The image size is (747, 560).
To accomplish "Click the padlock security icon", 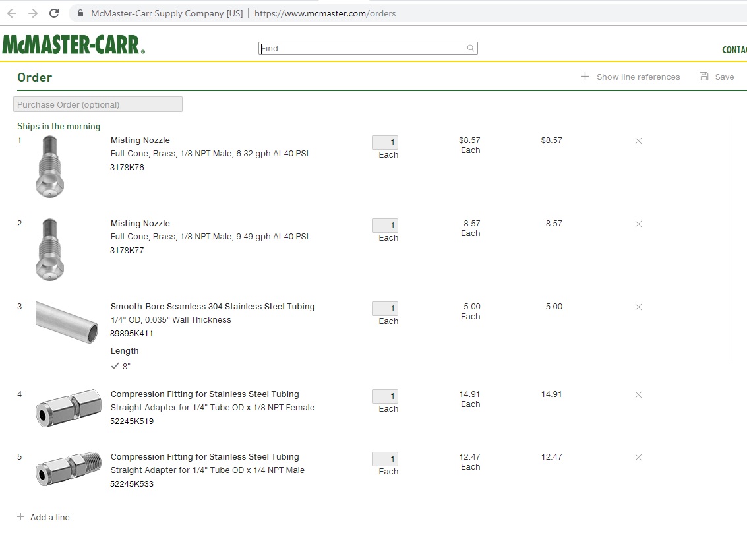I will tap(80, 13).
